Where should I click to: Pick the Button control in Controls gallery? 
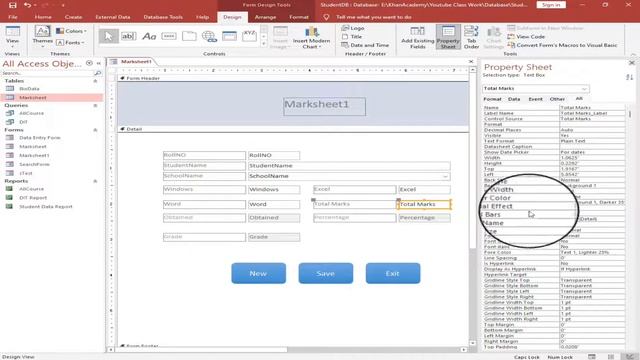pos(169,36)
